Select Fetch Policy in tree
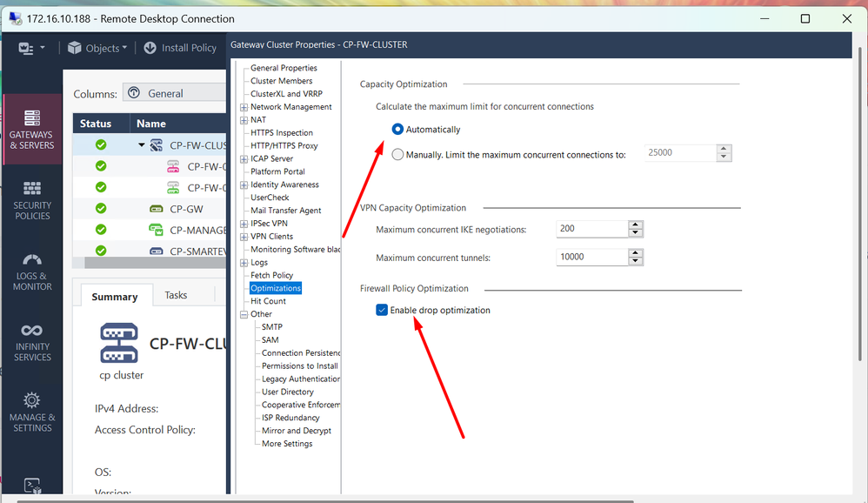Viewport: 868px width, 503px height. click(x=271, y=275)
